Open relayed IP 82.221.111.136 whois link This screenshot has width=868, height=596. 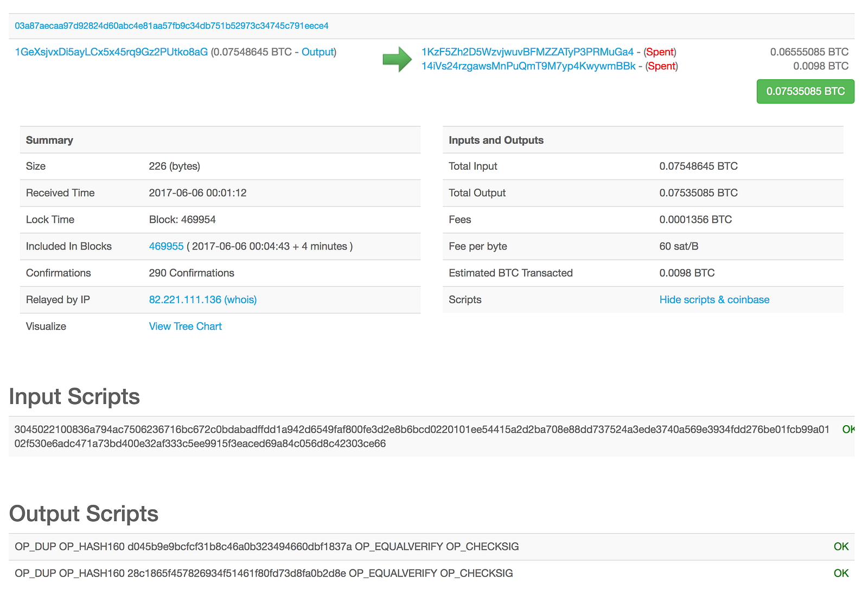tap(203, 300)
